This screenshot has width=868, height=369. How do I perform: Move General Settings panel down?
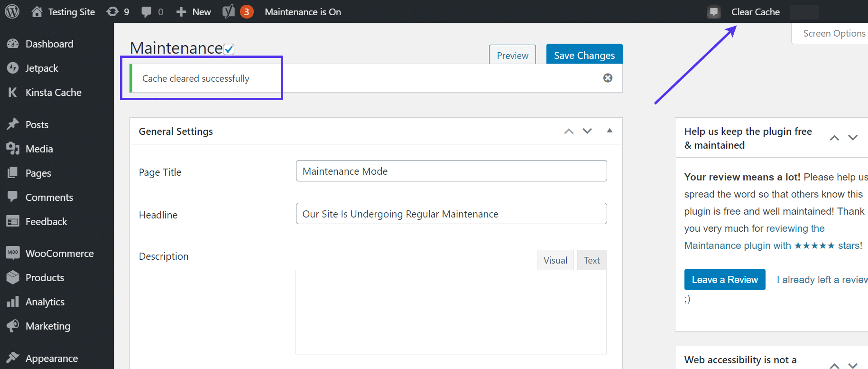(x=587, y=131)
